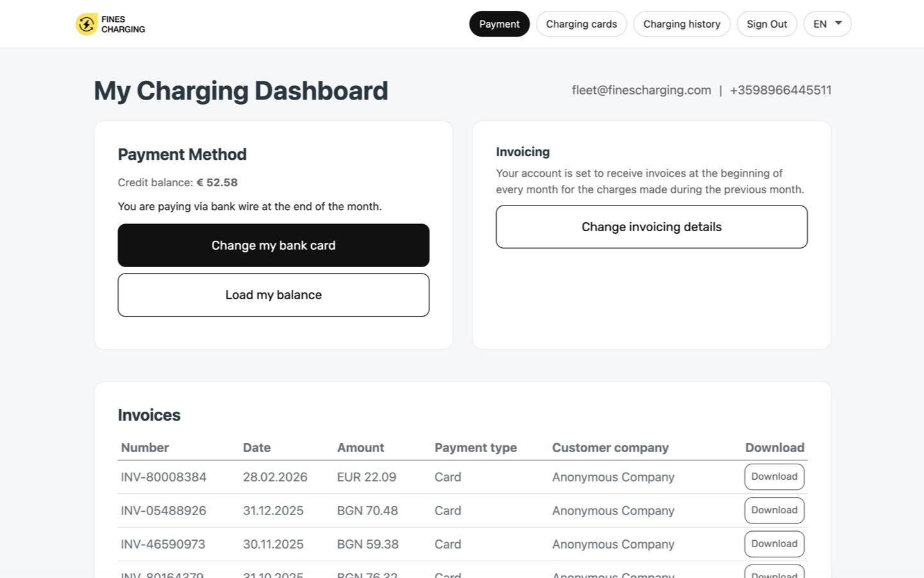Click the phone number +359896644551

coord(780,90)
